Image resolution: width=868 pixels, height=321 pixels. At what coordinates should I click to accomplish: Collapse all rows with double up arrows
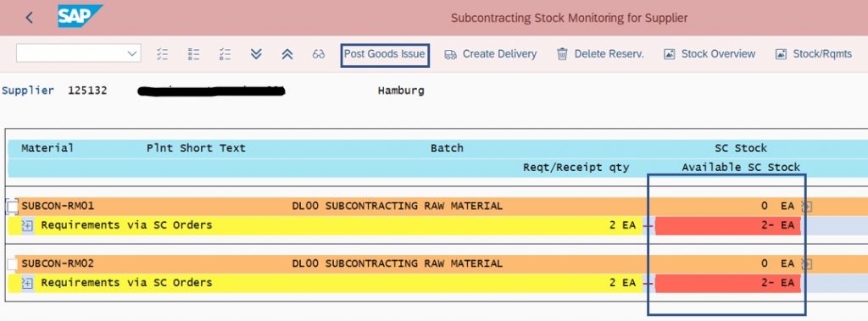coord(287,53)
